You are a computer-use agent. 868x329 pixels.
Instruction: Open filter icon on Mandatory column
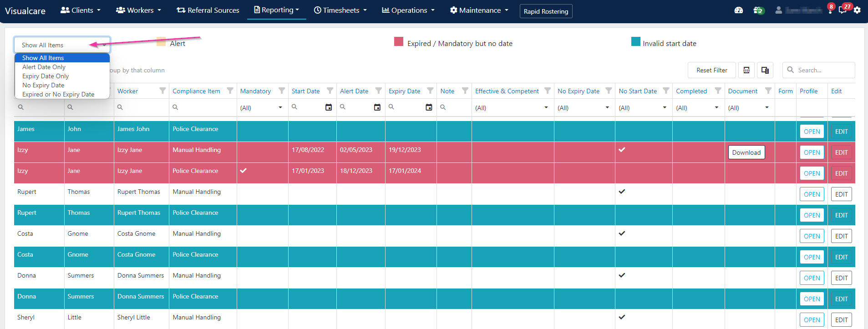coord(282,91)
